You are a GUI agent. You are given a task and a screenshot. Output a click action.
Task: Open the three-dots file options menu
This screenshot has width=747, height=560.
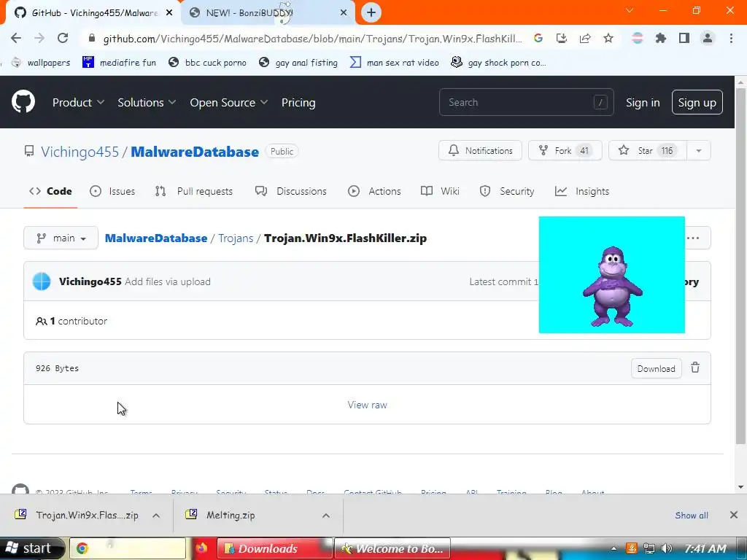(693, 238)
